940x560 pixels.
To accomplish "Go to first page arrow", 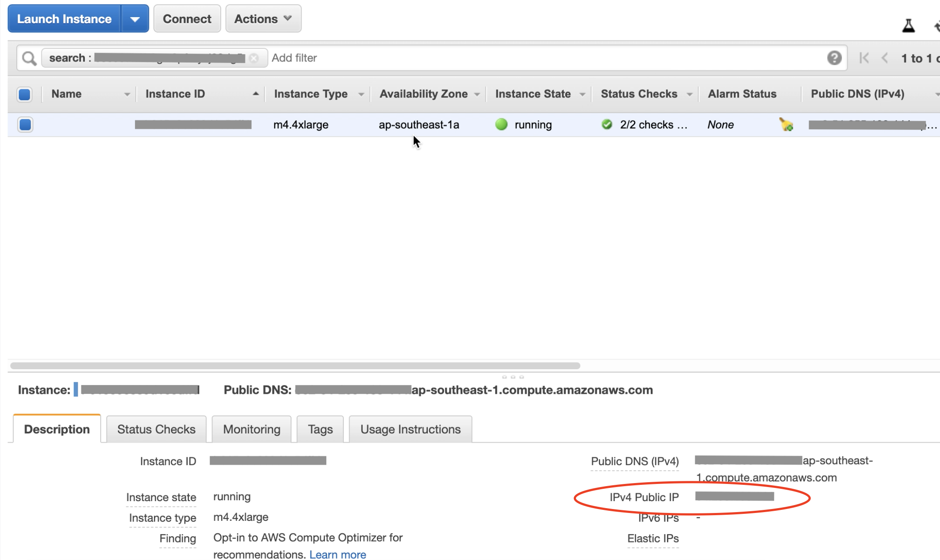I will coord(864,58).
